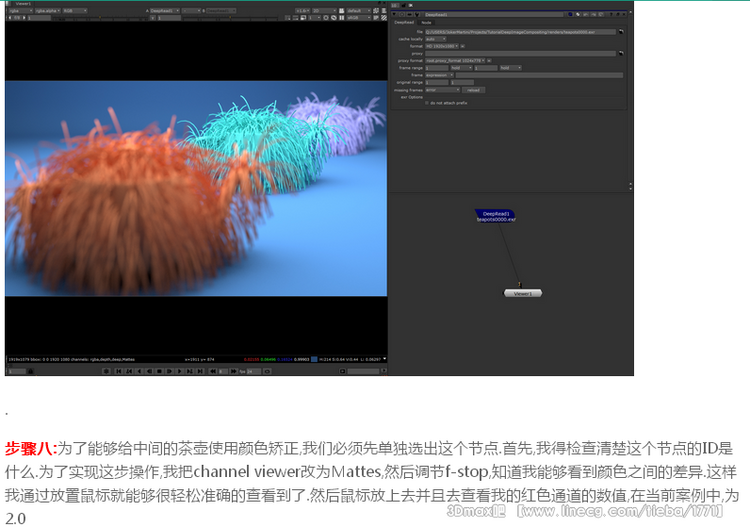Collapse the DeepRead1 properties panel arrow
750x527 pixels.
click(x=394, y=14)
